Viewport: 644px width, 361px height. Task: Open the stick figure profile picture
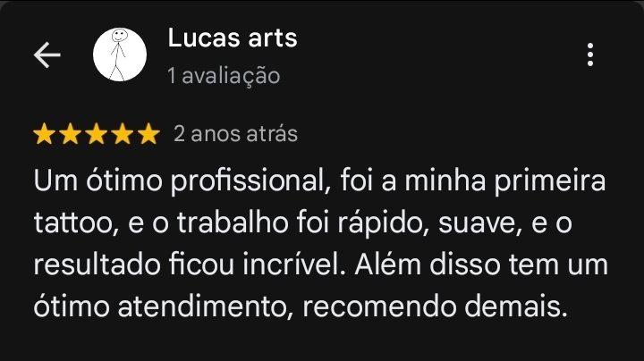(x=120, y=55)
